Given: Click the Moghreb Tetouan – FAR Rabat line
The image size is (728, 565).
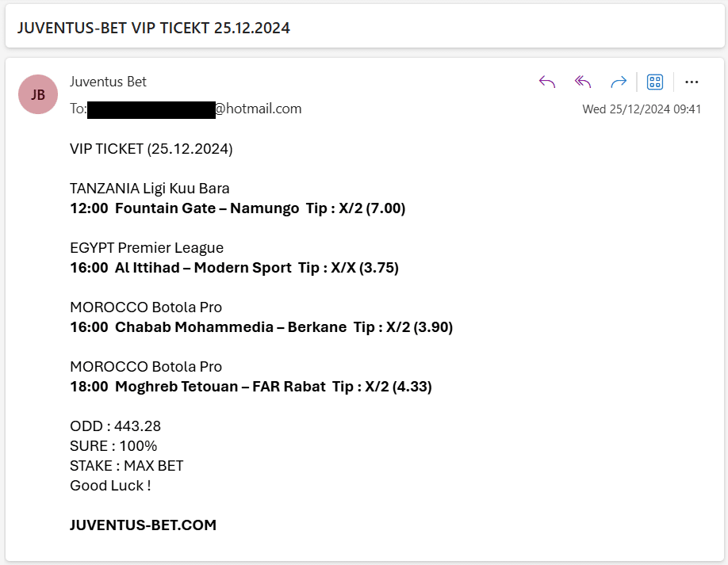Looking at the screenshot, I should click(x=251, y=387).
